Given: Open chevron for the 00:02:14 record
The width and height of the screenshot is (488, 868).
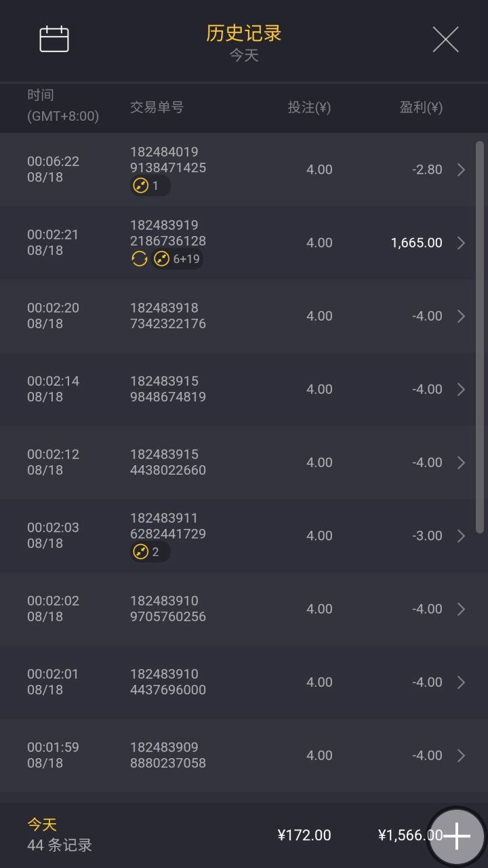Looking at the screenshot, I should coord(461,389).
